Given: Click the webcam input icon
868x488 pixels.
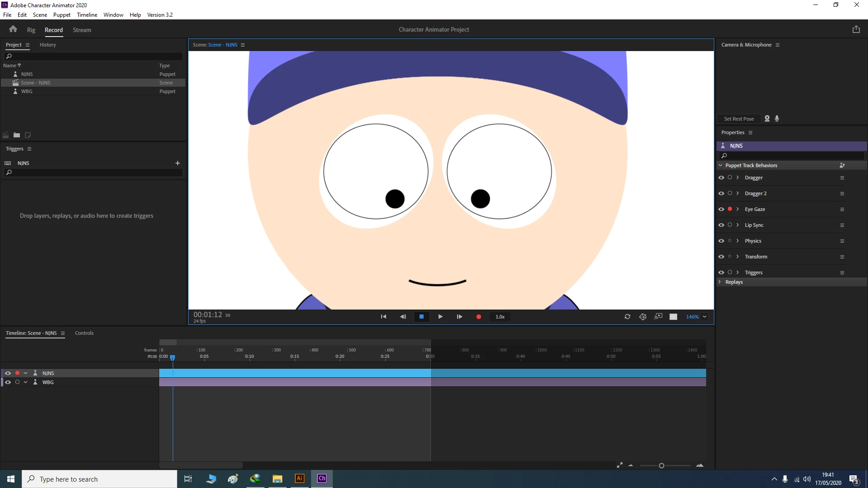Looking at the screenshot, I should click(x=767, y=118).
